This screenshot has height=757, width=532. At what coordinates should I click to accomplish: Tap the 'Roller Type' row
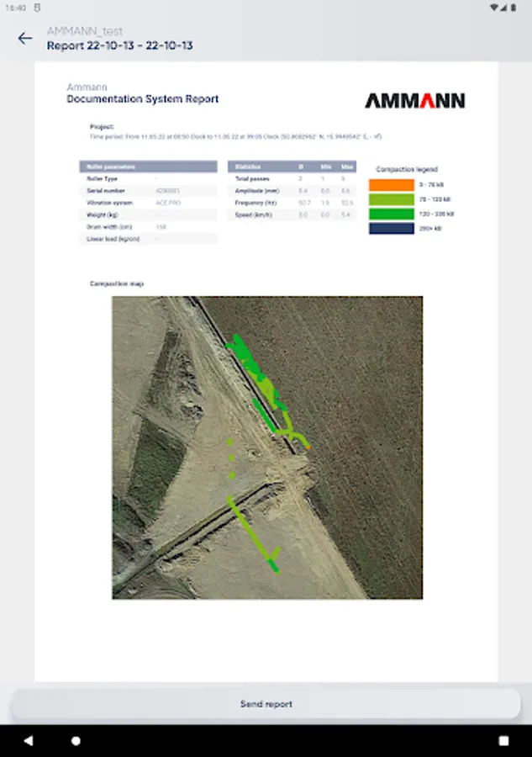coord(148,178)
